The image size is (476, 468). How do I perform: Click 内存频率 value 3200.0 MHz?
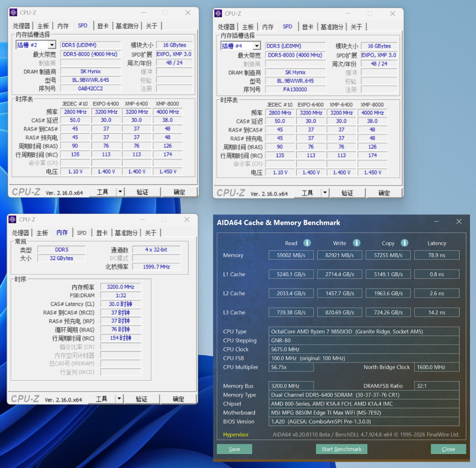pyautogui.click(x=121, y=287)
